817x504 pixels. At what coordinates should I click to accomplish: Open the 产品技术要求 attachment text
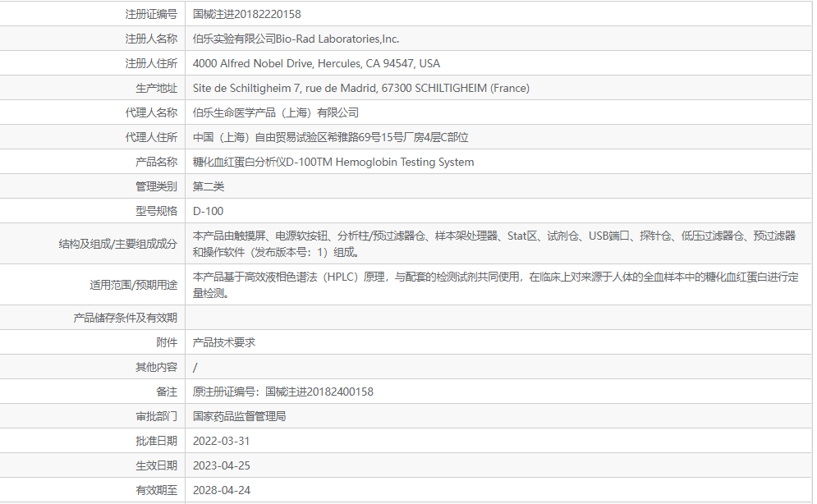(x=224, y=342)
